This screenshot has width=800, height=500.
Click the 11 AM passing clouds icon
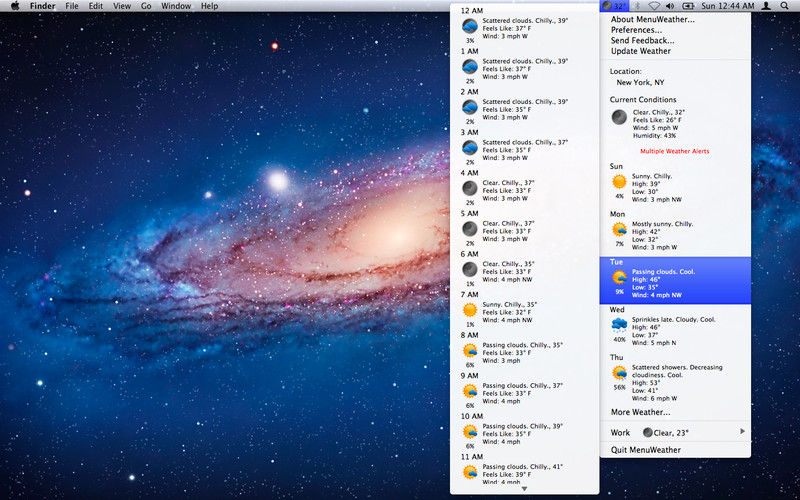tap(470, 472)
